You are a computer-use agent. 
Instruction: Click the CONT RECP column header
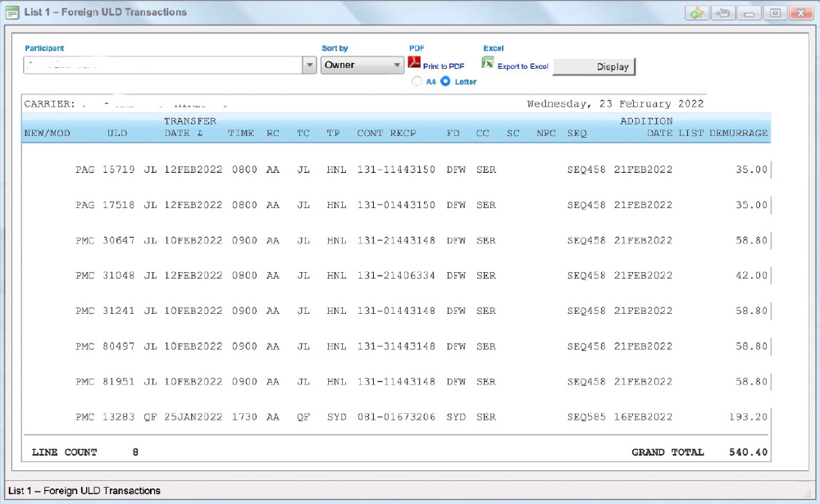coord(386,134)
